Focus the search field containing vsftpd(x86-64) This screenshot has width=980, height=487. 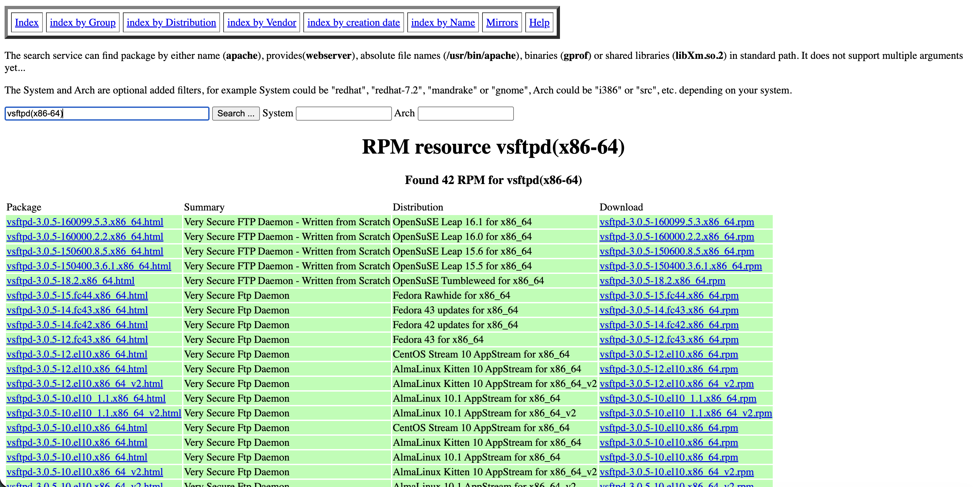click(x=107, y=113)
